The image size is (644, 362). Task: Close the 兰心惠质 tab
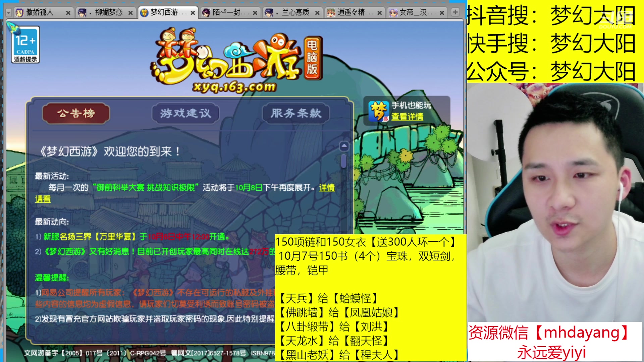pos(317,13)
